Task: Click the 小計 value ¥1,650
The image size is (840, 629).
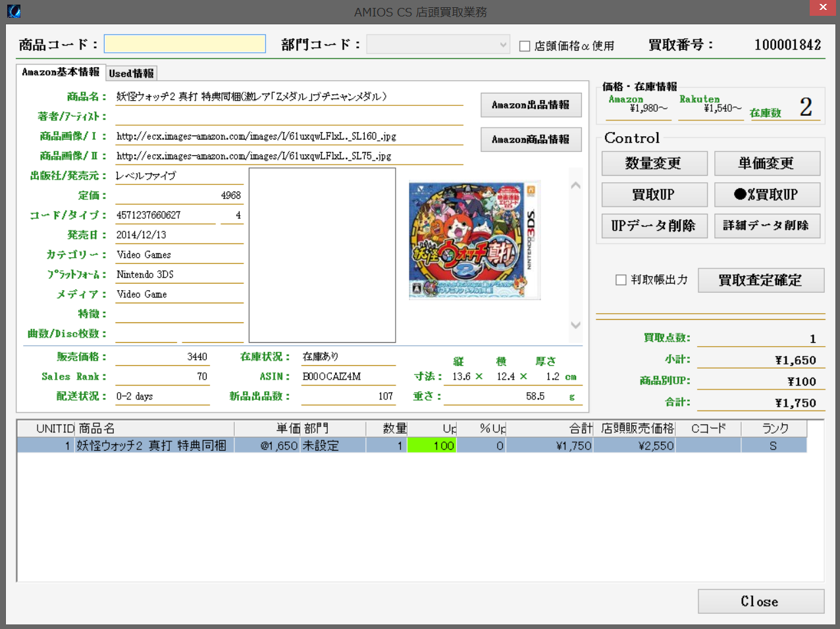Action: [795, 361]
